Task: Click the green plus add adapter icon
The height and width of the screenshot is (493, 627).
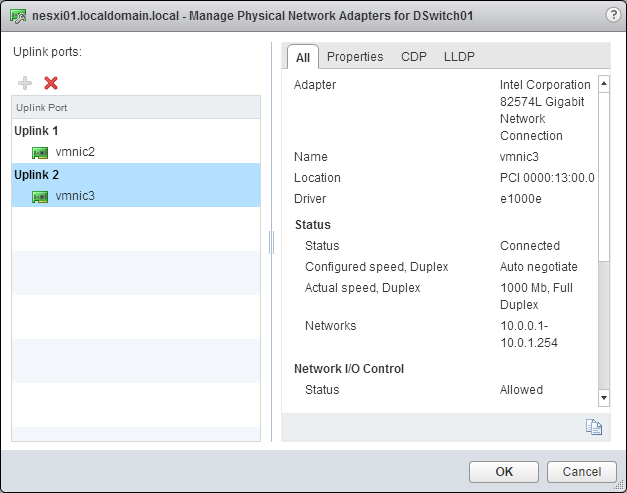Action: 25,83
